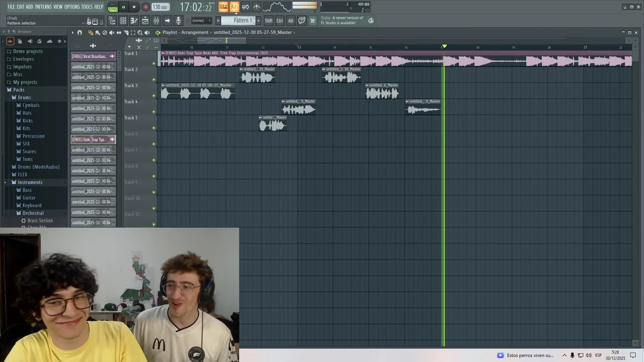The image size is (644, 362).
Task: Open the help chat icon
Action: tap(301, 21)
